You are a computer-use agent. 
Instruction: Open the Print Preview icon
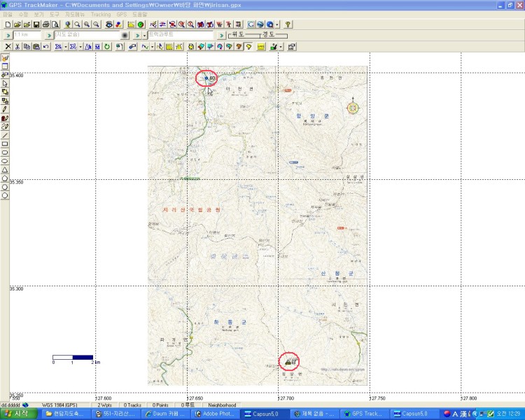pyautogui.click(x=55, y=24)
